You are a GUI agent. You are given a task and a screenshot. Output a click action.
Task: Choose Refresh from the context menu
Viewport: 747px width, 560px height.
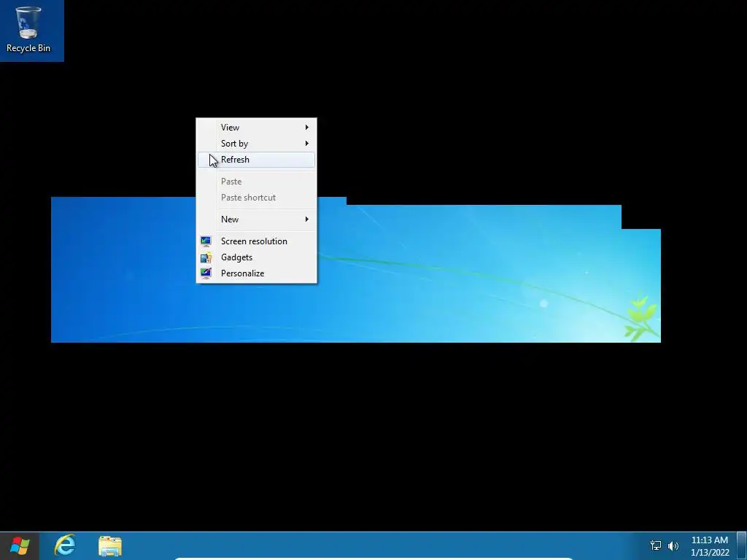(x=256, y=160)
